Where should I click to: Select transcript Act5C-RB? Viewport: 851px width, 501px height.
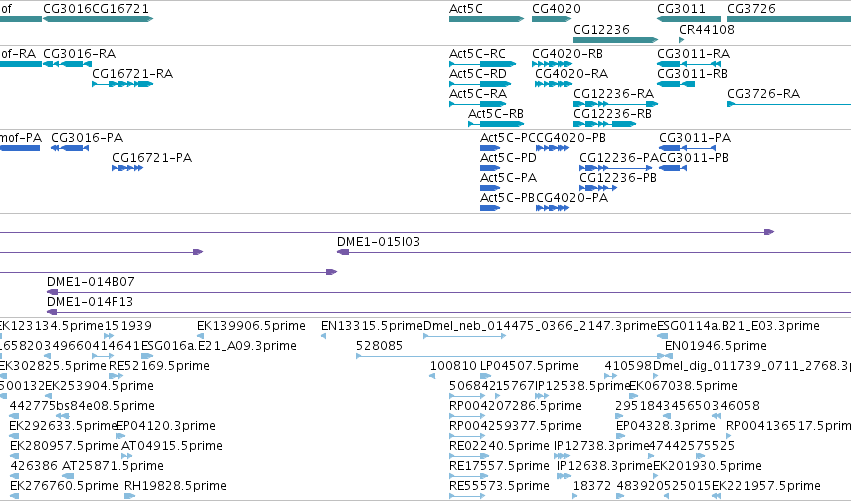[496, 124]
